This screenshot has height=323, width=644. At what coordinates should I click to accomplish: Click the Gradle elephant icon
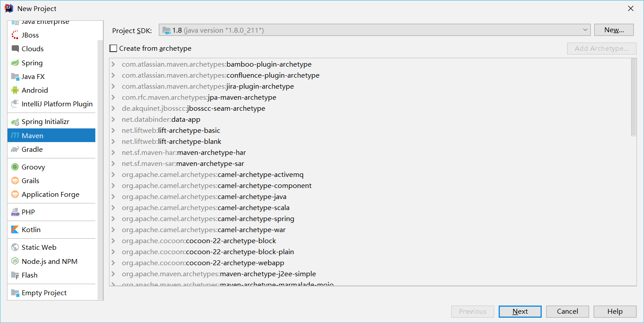(15, 150)
